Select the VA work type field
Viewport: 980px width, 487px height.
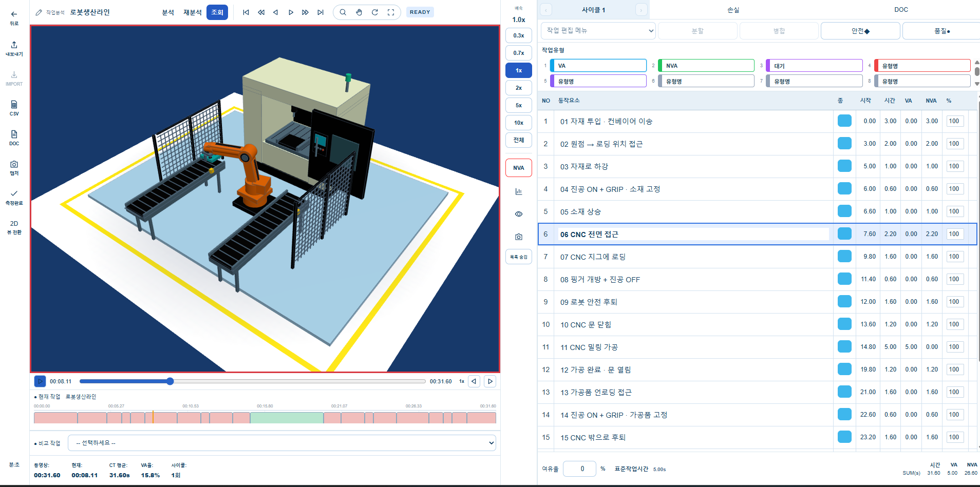pyautogui.click(x=598, y=66)
